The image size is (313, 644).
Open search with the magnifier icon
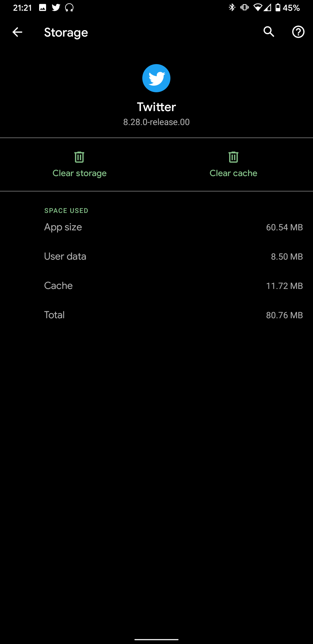pyautogui.click(x=269, y=32)
